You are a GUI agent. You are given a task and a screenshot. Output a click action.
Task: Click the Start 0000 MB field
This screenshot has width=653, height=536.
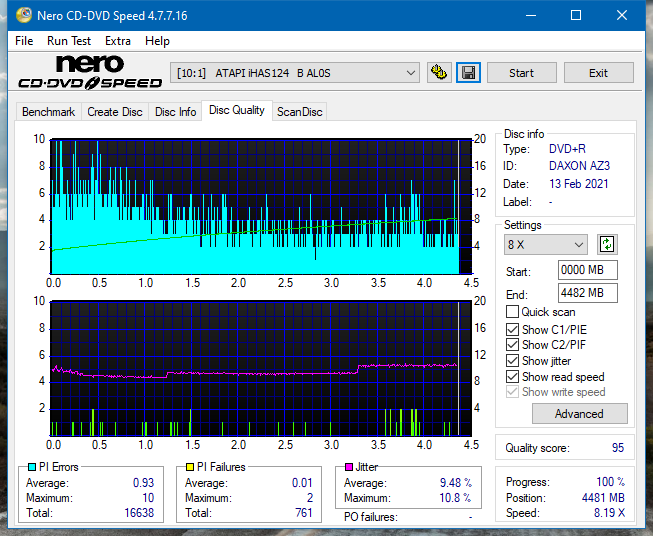pyautogui.click(x=587, y=270)
